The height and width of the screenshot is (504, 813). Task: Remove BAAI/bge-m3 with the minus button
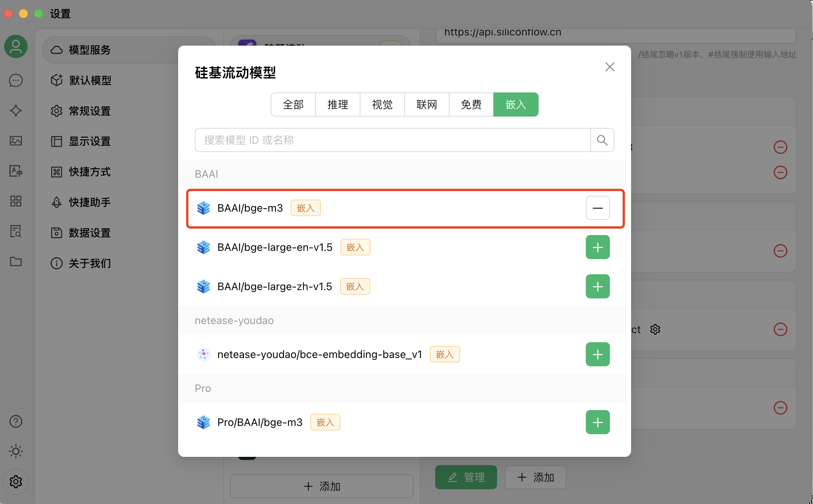point(597,208)
